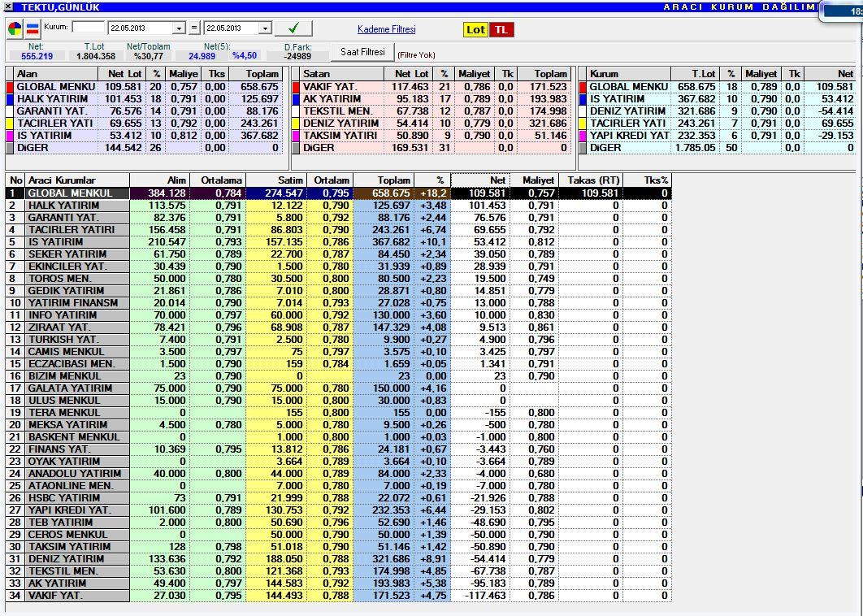
Task: Click the equals sign date button
Action: [x=194, y=28]
